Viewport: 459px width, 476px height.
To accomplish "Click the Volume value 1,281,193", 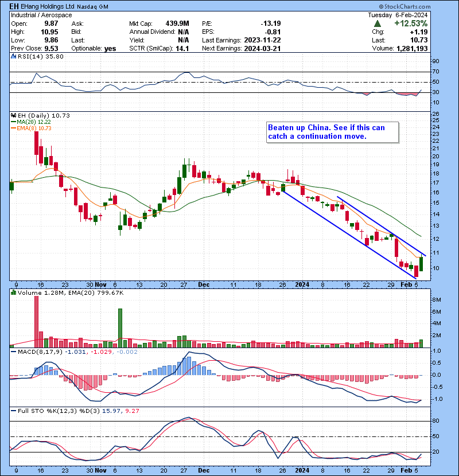I will click(x=412, y=48).
